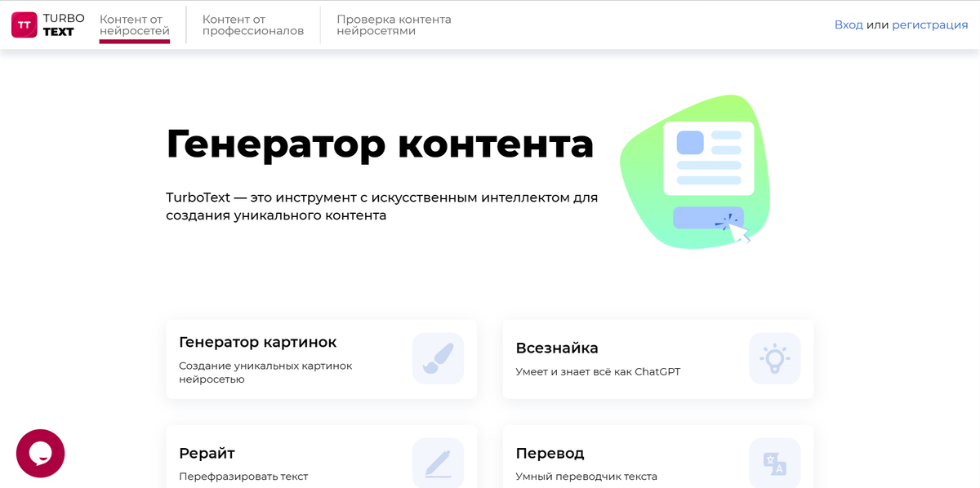
Task: Click the paintbrush icon in Генератор картинок card
Action: pos(438,358)
